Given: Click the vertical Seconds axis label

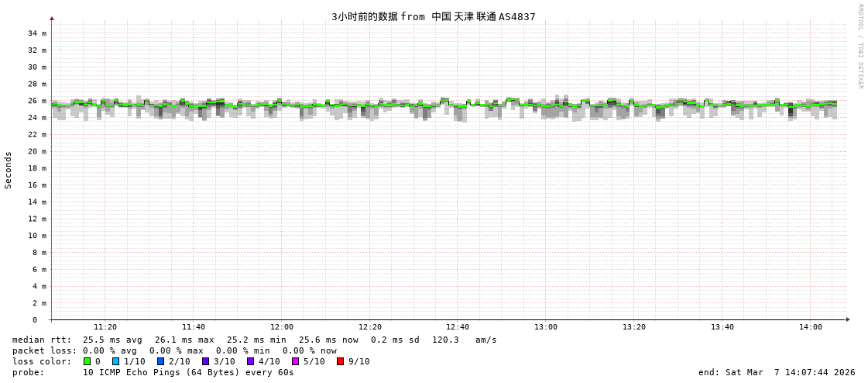Looking at the screenshot, I should click(9, 170).
